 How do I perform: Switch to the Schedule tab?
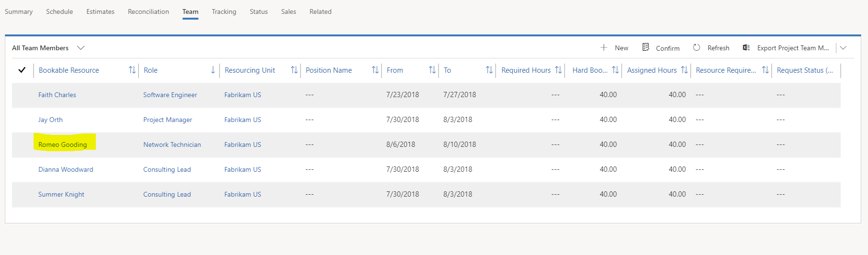click(59, 11)
